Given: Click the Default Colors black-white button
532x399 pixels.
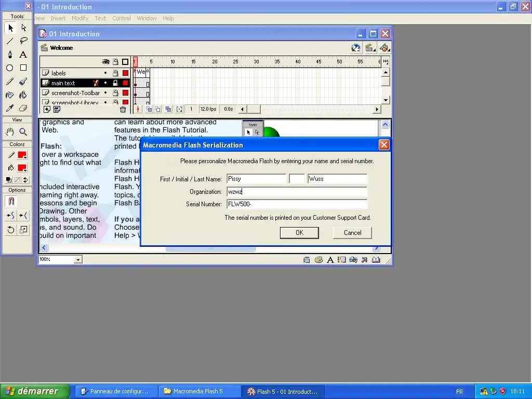Looking at the screenshot, I should click(9, 180).
